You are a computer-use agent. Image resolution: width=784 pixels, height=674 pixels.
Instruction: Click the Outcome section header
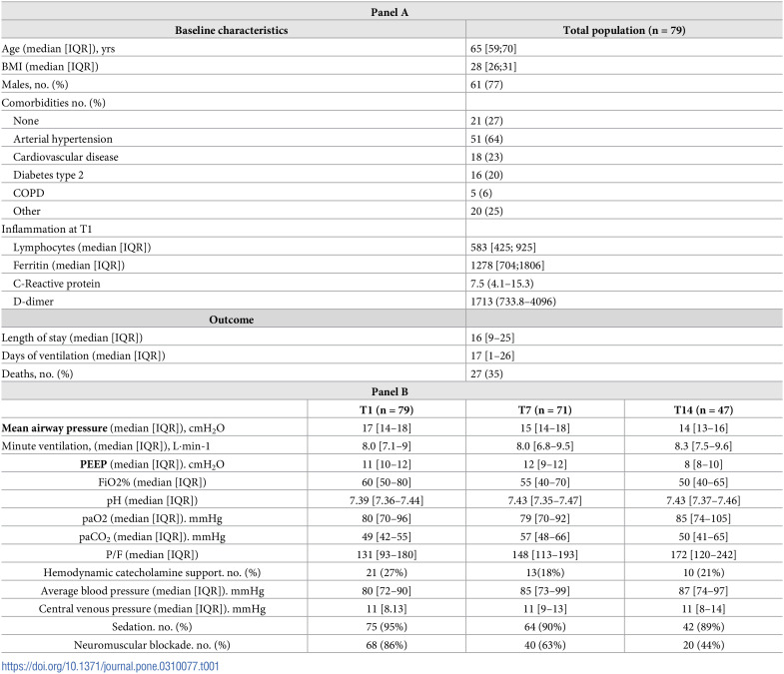tap(231, 320)
